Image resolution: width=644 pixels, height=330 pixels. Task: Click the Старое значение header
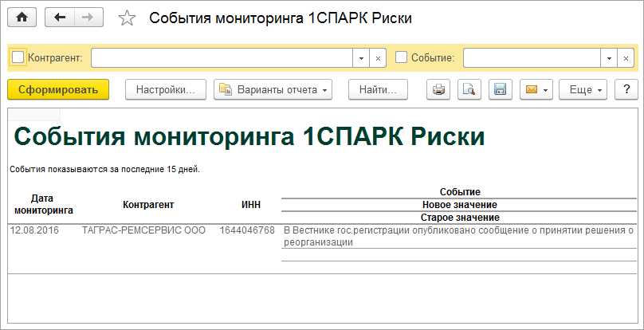(x=460, y=218)
